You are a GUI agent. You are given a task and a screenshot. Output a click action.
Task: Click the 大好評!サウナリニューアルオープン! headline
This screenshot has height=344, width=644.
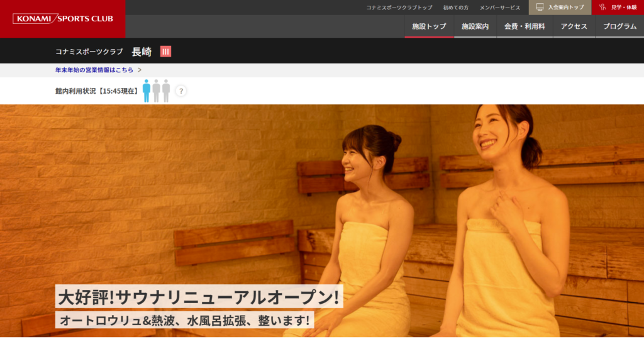coord(199,296)
